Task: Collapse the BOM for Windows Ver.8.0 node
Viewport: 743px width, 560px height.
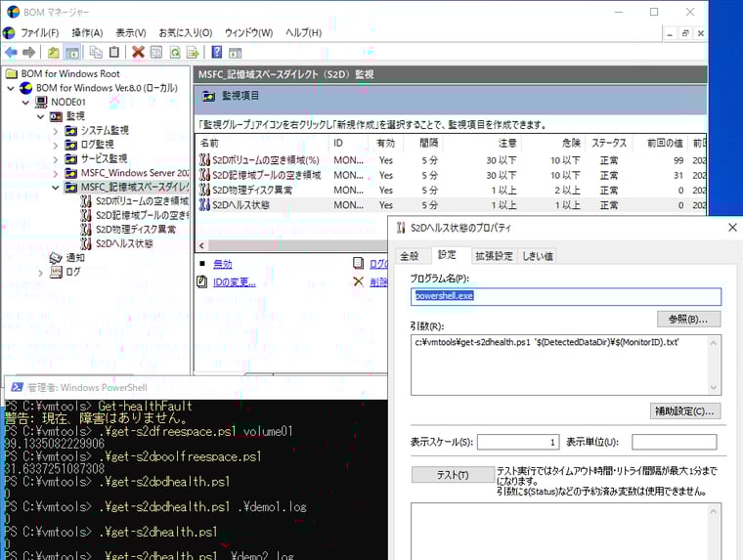Action: point(11,88)
